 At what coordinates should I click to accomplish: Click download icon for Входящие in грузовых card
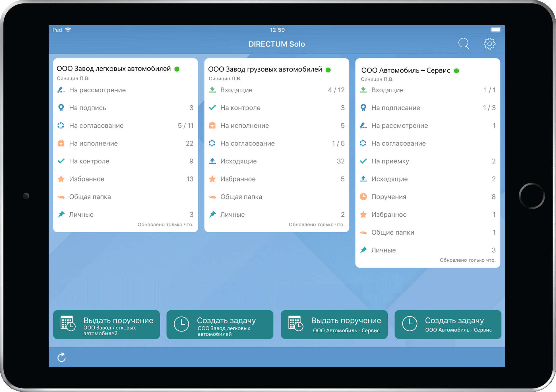coord(212,90)
